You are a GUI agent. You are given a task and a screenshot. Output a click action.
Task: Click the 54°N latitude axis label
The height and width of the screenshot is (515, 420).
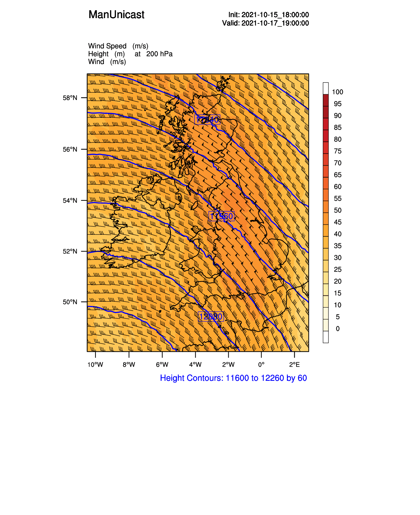pos(70,200)
